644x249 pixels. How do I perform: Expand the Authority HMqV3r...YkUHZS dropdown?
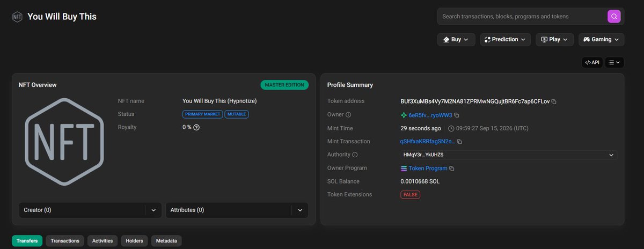(x=509, y=155)
